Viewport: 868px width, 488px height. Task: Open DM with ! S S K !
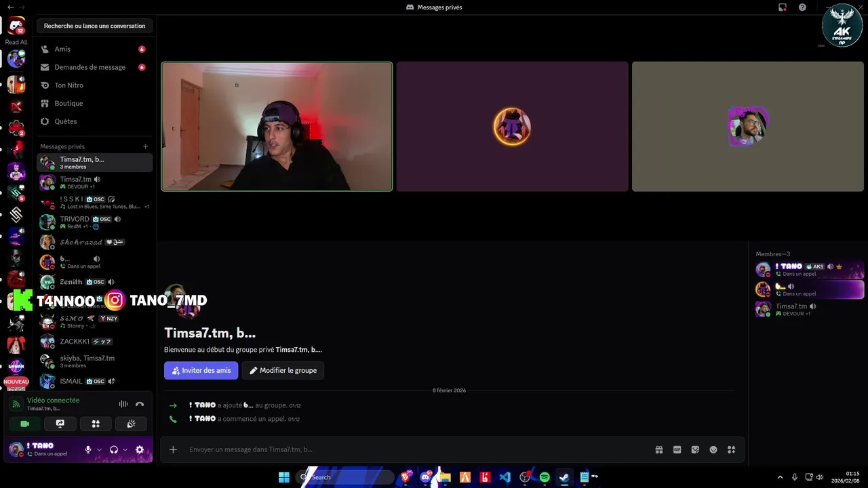click(94, 202)
